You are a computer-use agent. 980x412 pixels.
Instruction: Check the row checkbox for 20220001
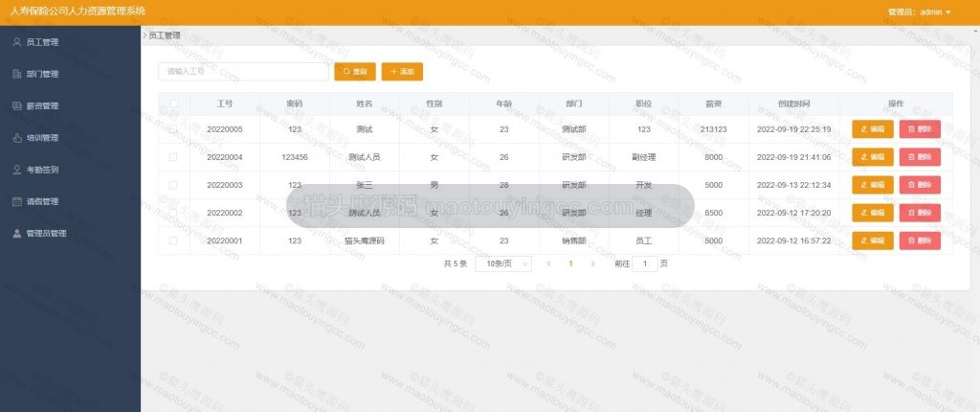(x=174, y=240)
